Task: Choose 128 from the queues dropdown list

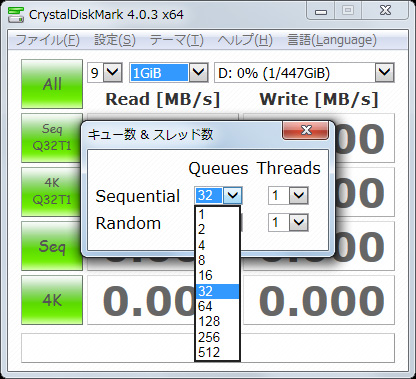Action: tap(217, 322)
